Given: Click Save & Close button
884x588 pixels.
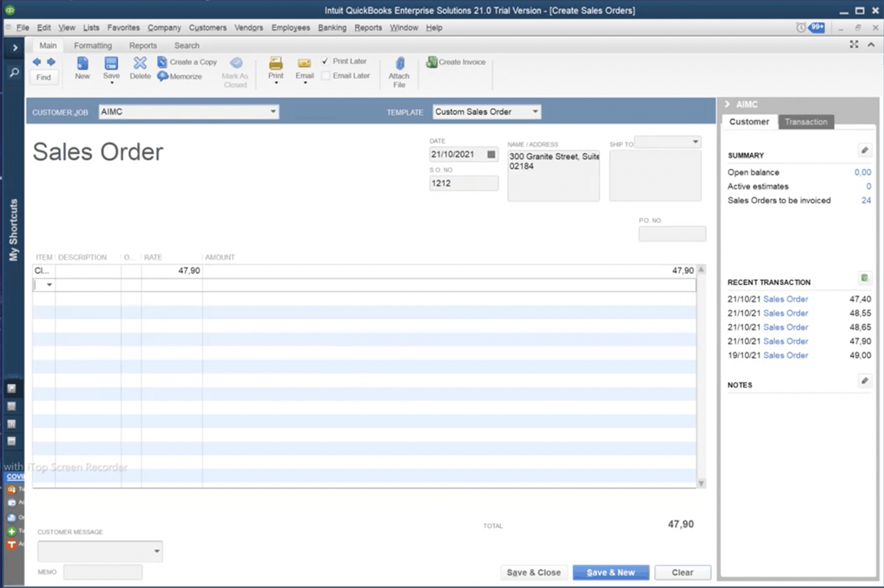Looking at the screenshot, I should click(533, 573).
